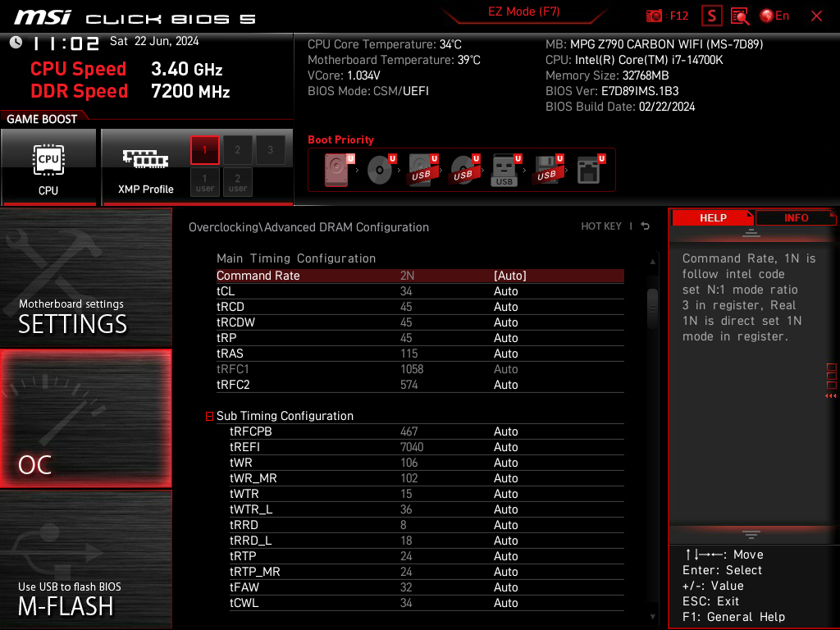Open the Command Rate [Auto] dropdown
This screenshot has width=840, height=630.
pos(509,276)
